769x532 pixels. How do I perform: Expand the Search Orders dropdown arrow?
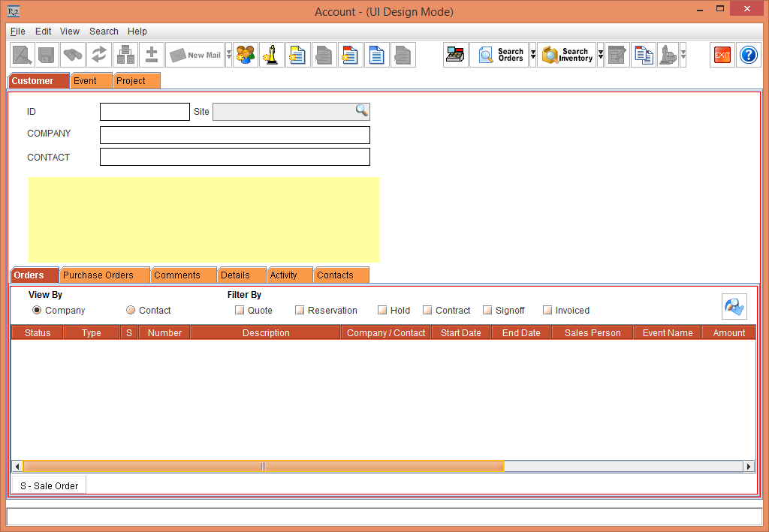pyautogui.click(x=532, y=55)
